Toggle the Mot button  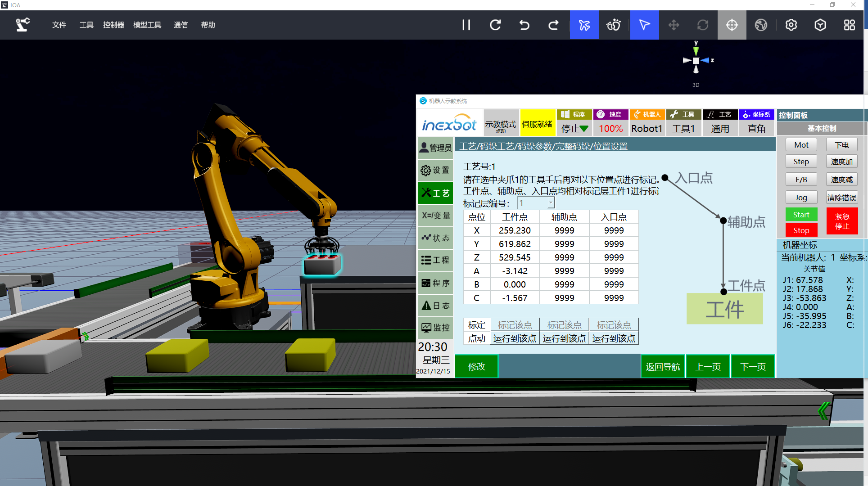pyautogui.click(x=801, y=145)
